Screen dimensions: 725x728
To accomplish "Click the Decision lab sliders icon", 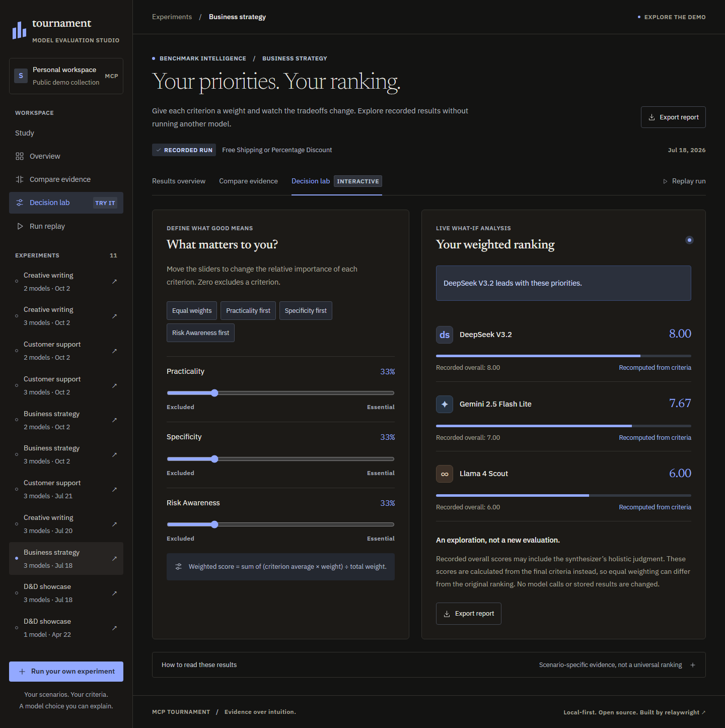I will [20, 203].
